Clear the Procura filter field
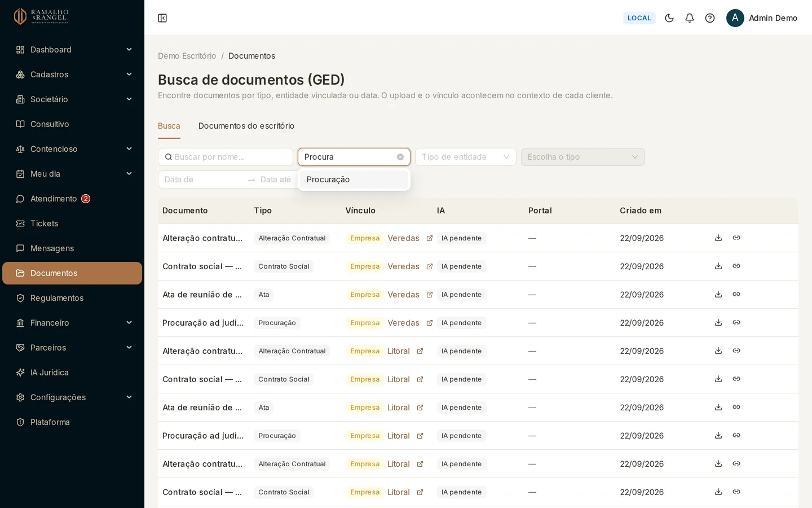The height and width of the screenshot is (508, 812). tap(400, 157)
